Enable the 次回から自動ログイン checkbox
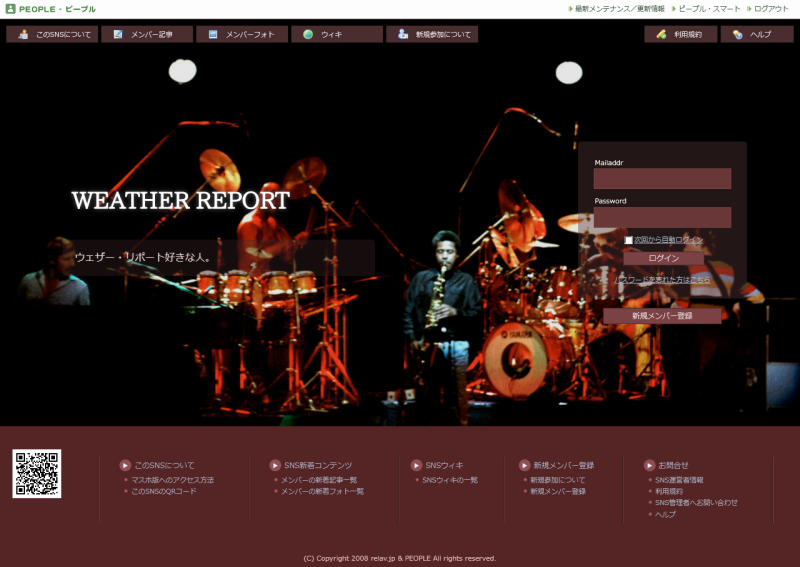Screen dimensions: 800x567 (x=629, y=240)
